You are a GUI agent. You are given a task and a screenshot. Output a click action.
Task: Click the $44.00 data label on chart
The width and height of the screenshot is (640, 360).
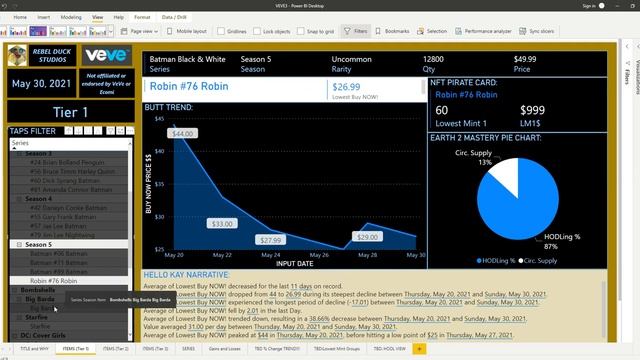[182, 133]
